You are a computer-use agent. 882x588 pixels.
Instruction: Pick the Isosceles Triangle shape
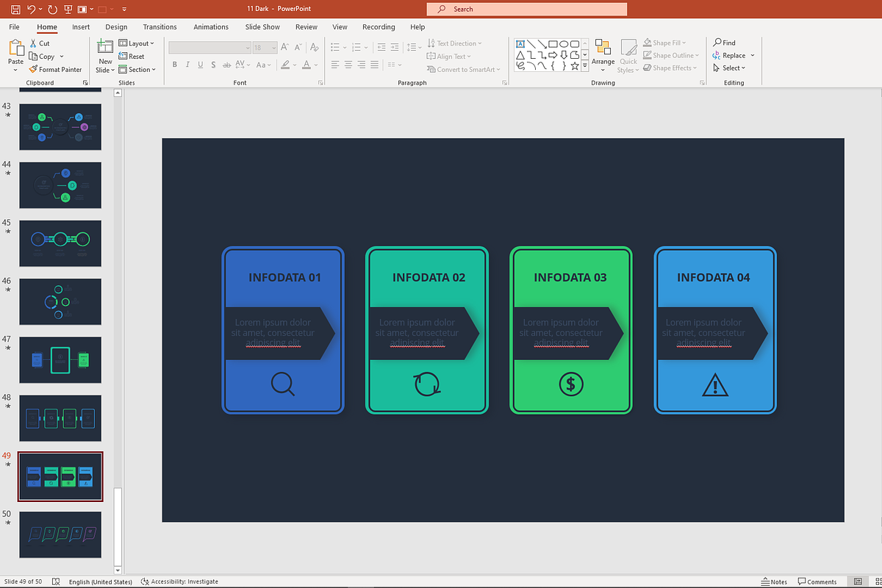pyautogui.click(x=520, y=55)
